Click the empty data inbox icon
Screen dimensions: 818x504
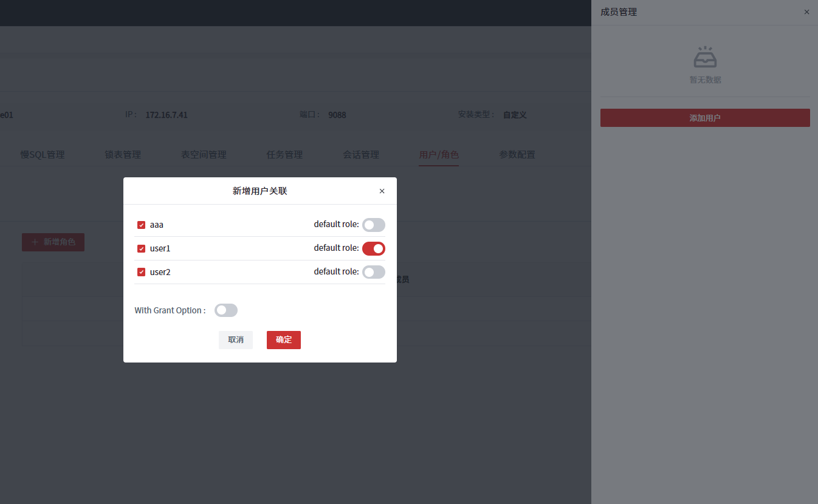(705, 58)
